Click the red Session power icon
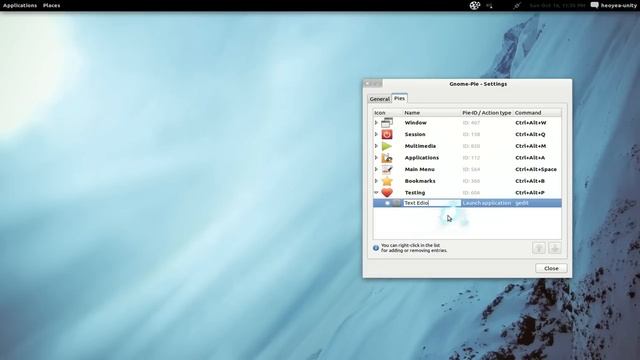The height and width of the screenshot is (360, 640). coord(387,134)
